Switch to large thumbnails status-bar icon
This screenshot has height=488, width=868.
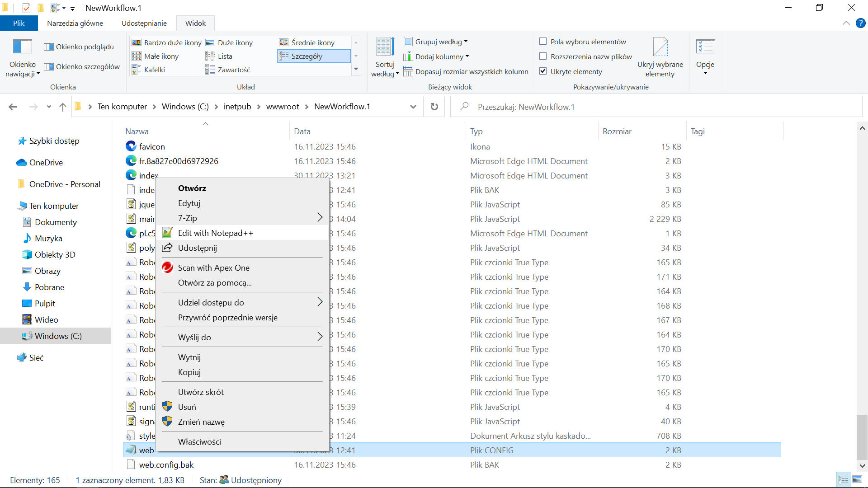(x=857, y=479)
